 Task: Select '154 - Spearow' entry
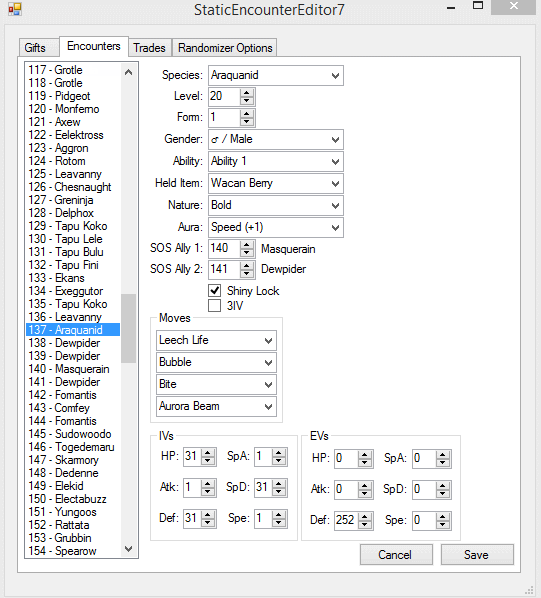click(x=73, y=551)
